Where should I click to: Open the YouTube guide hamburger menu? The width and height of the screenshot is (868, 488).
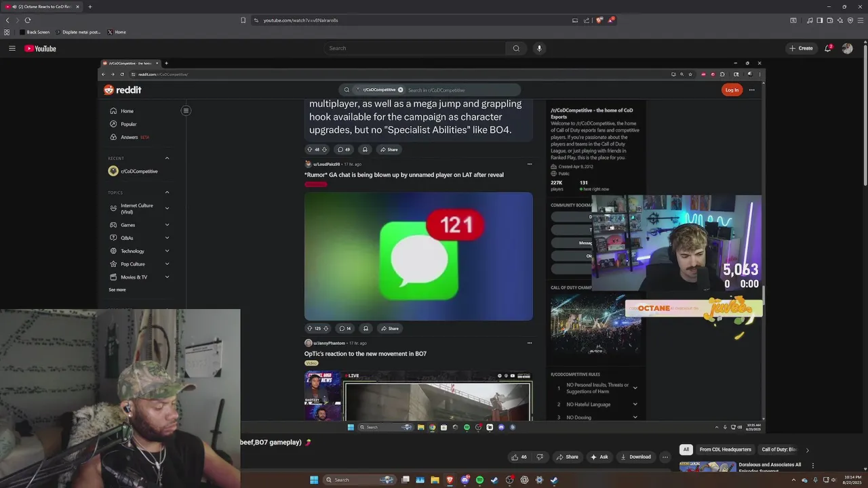pos(12,48)
